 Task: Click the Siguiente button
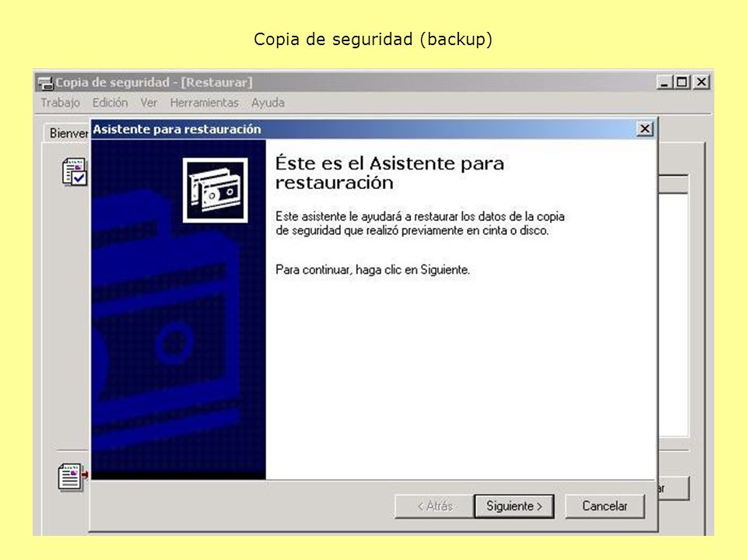click(514, 506)
